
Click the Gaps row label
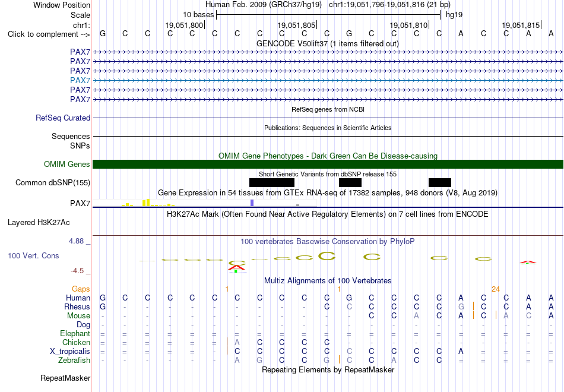tap(81, 289)
